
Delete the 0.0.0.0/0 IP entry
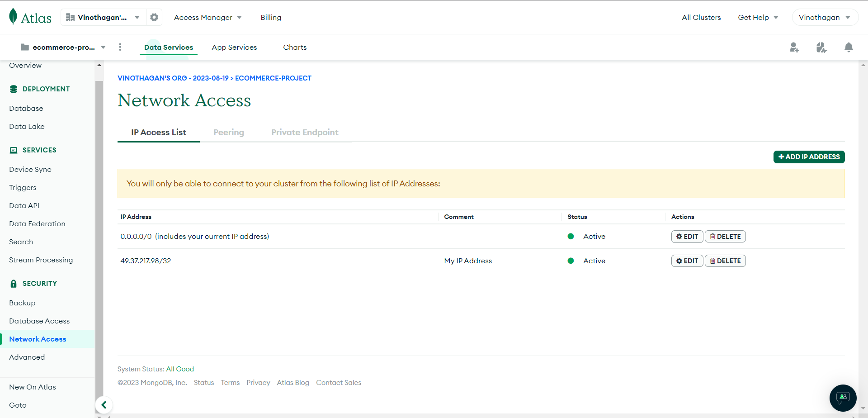coord(725,237)
